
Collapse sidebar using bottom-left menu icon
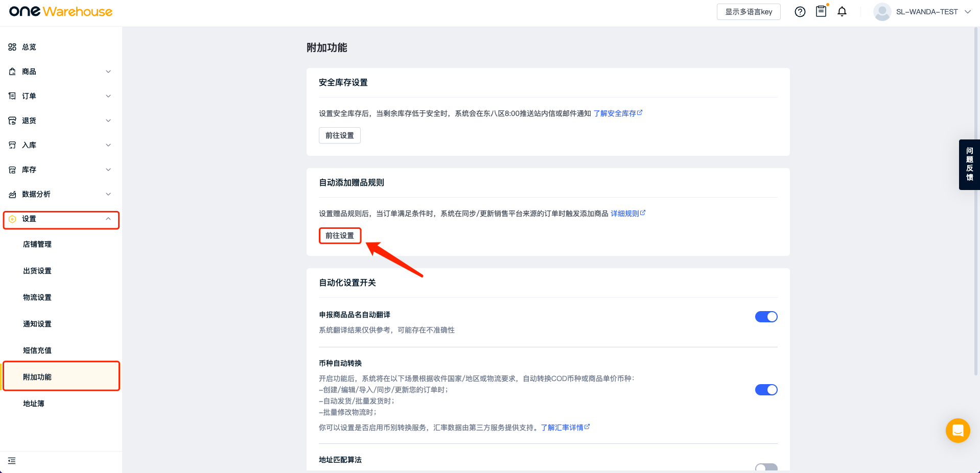click(12, 461)
